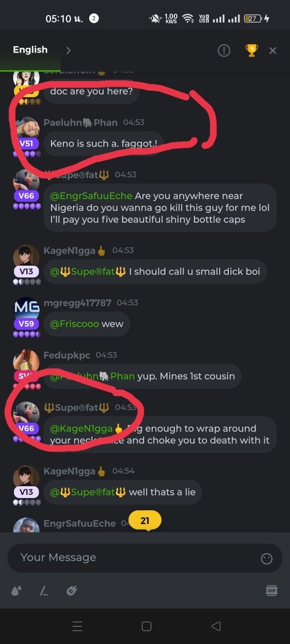Open the trophy leaderboard icon

[251, 50]
